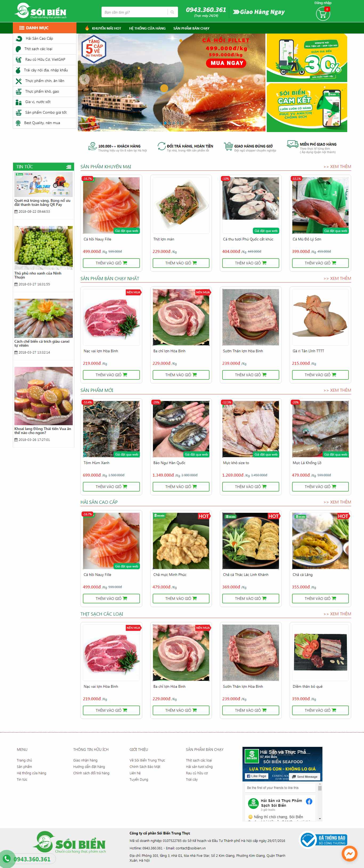Click the Facebook Like Page button
This screenshot has width=364, height=868.
tap(256, 776)
